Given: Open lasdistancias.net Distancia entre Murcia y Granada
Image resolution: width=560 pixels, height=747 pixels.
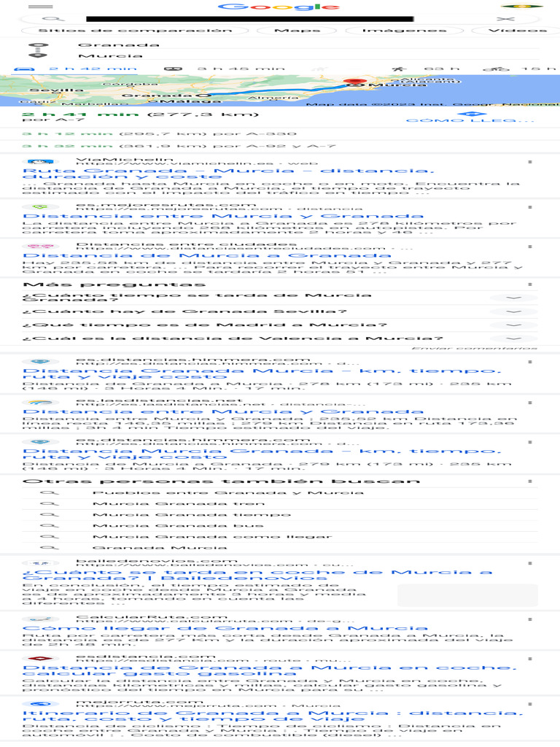Looking at the screenshot, I should click(223, 411).
